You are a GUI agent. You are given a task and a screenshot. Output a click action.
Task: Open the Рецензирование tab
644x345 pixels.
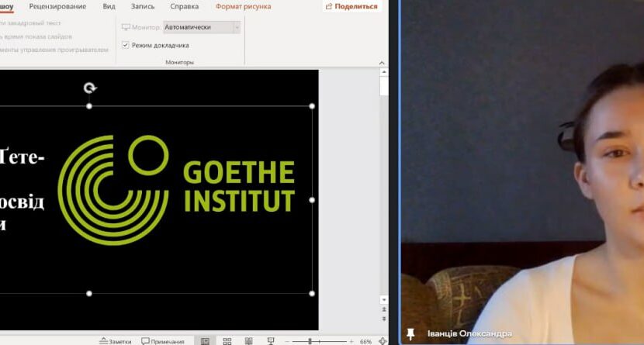(x=57, y=6)
